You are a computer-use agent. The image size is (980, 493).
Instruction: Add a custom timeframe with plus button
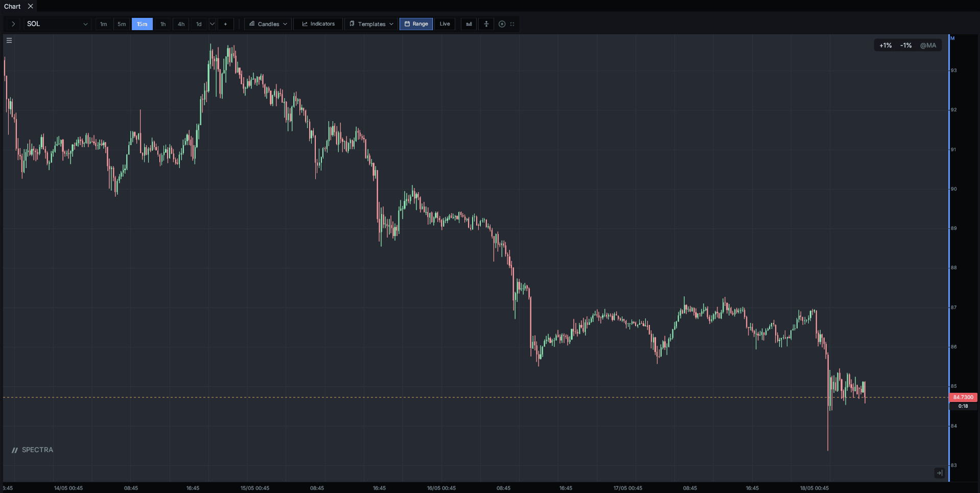click(225, 24)
